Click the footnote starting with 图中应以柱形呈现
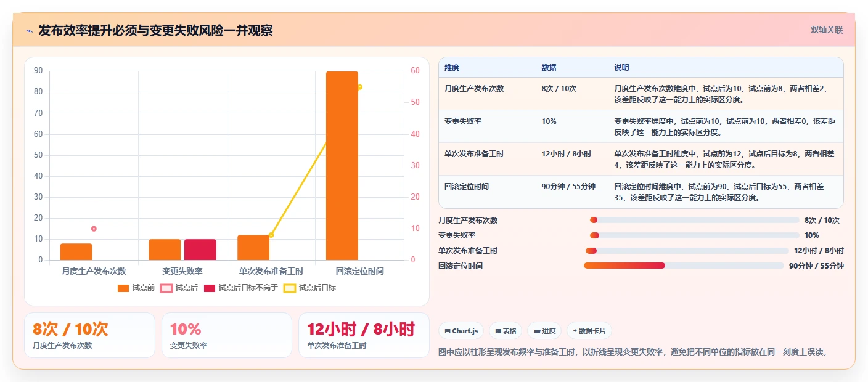The image size is (868, 382). click(x=633, y=352)
